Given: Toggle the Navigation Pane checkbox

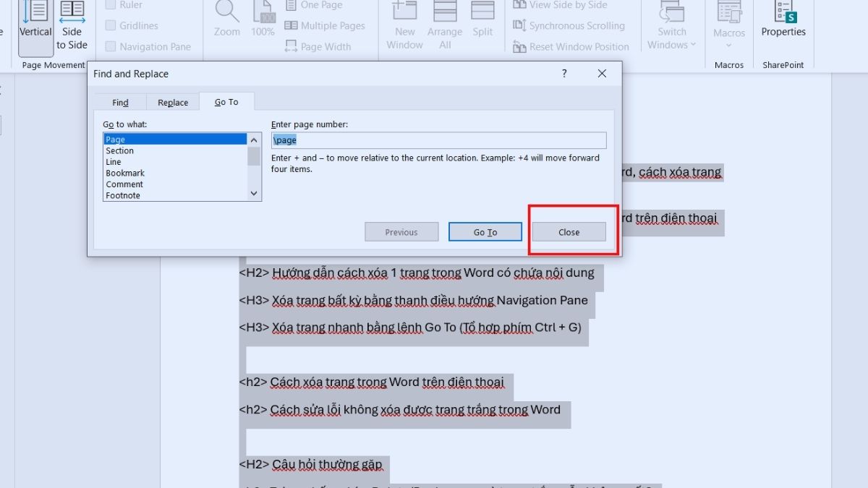Looking at the screenshot, I should pos(111,46).
